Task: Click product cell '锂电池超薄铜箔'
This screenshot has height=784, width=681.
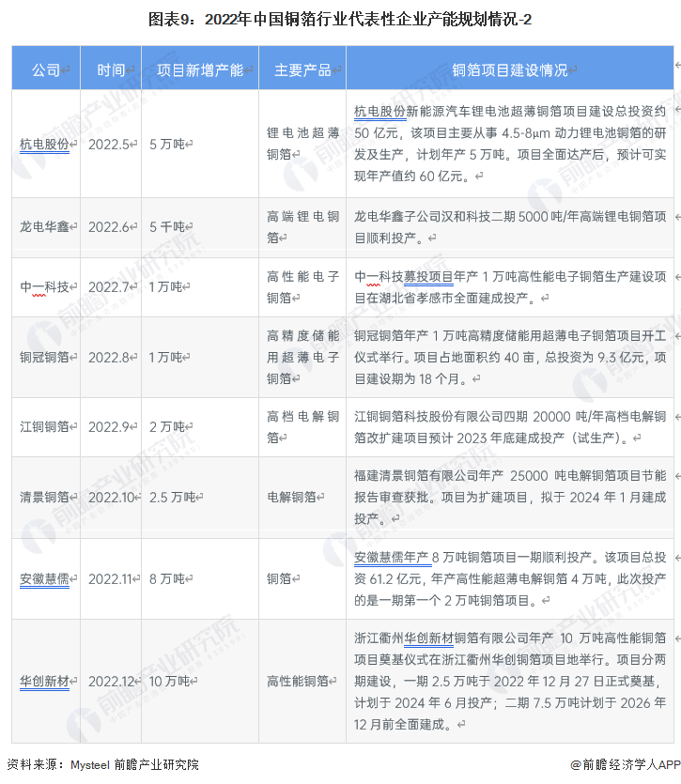Action: pos(302,144)
